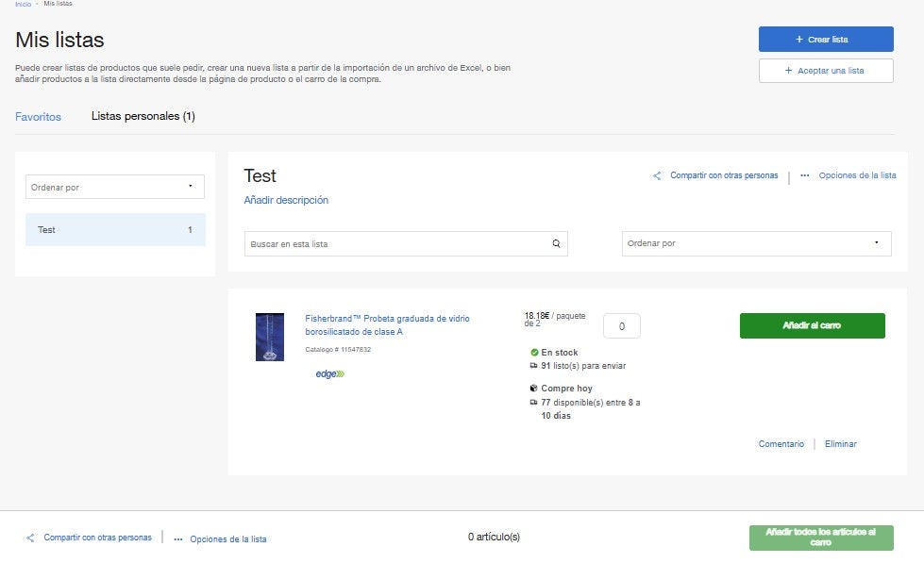
Task: Click Añadir al carro for the Fisherbrand probeta
Action: tap(813, 325)
